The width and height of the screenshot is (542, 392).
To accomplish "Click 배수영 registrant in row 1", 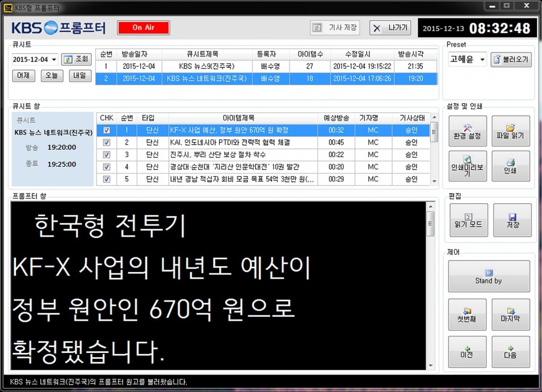I will (x=270, y=66).
